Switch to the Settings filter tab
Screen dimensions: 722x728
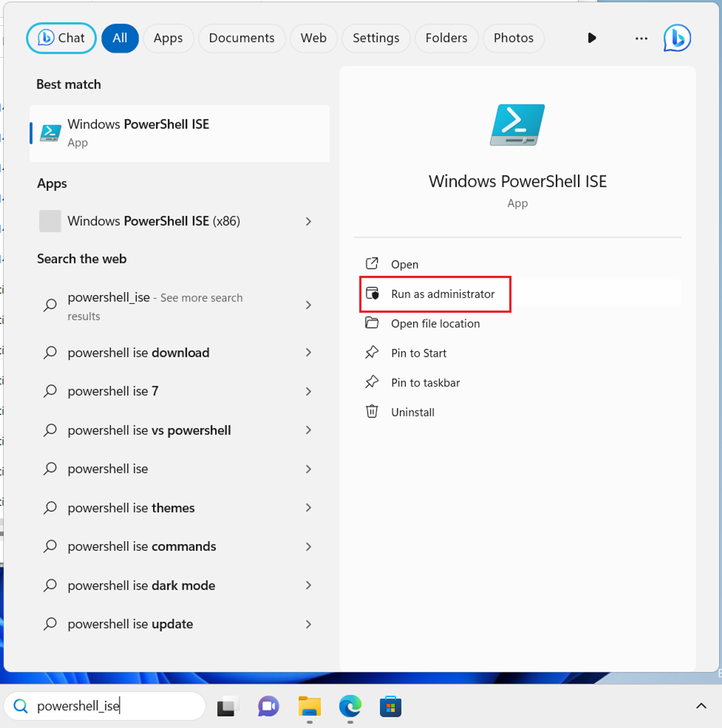click(376, 38)
